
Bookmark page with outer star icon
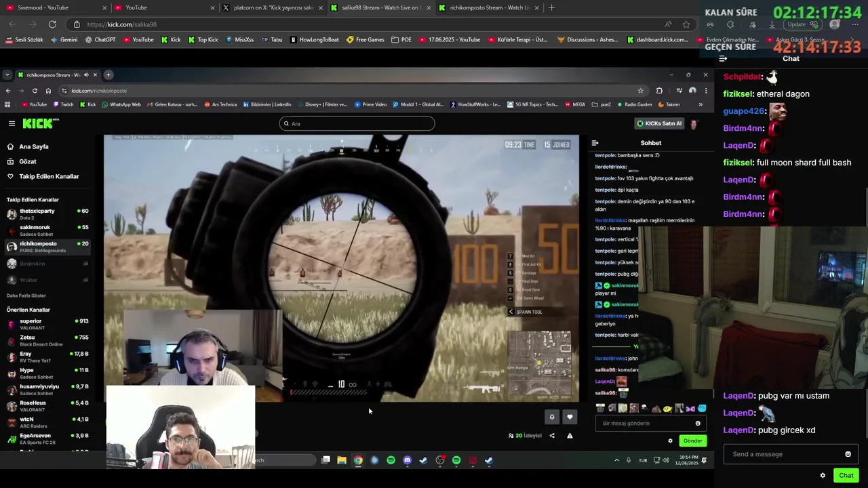[x=686, y=24]
